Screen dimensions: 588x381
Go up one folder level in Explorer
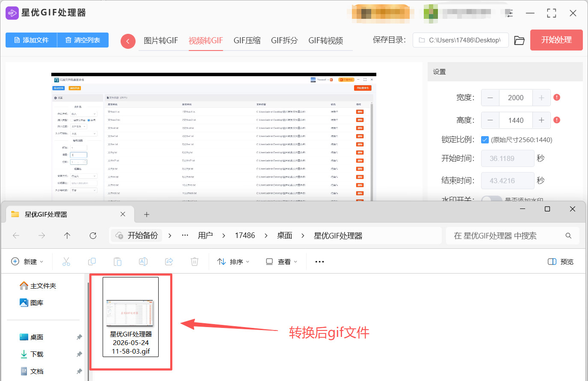pyautogui.click(x=67, y=235)
